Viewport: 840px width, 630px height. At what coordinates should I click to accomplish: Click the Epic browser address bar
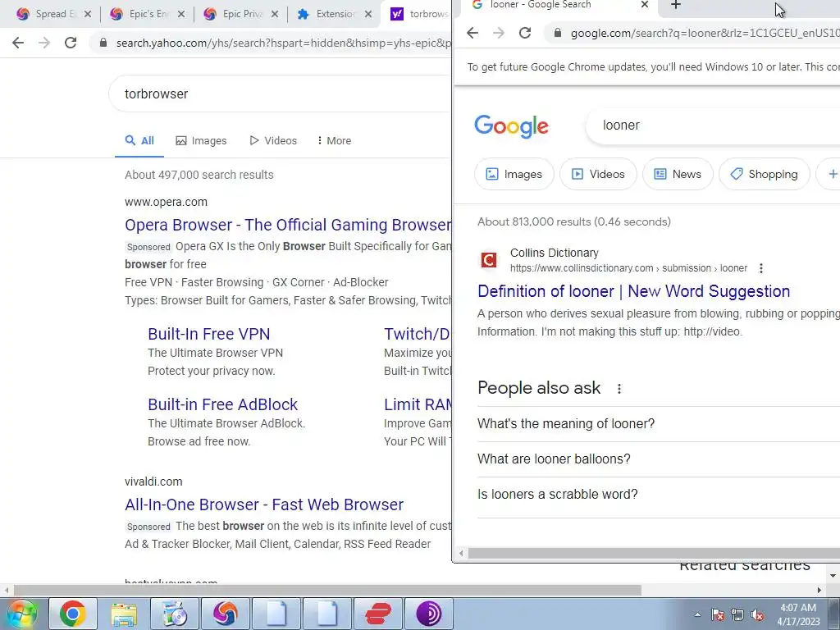pos(272,43)
